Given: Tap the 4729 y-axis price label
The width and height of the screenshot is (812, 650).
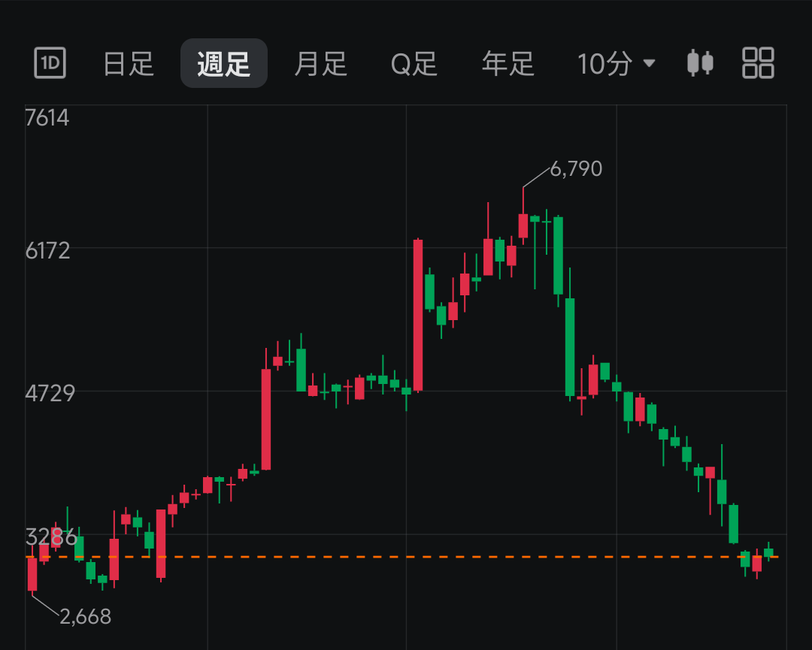Looking at the screenshot, I should point(50,393).
